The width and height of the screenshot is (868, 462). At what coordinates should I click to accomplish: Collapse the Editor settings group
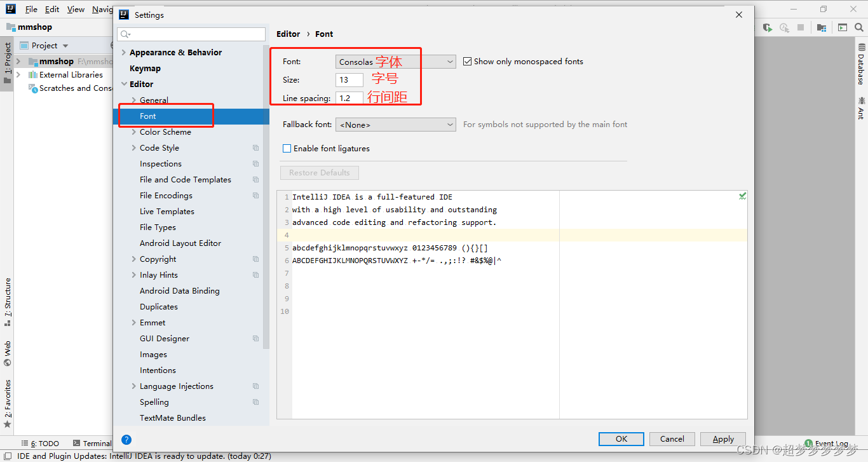(123, 85)
